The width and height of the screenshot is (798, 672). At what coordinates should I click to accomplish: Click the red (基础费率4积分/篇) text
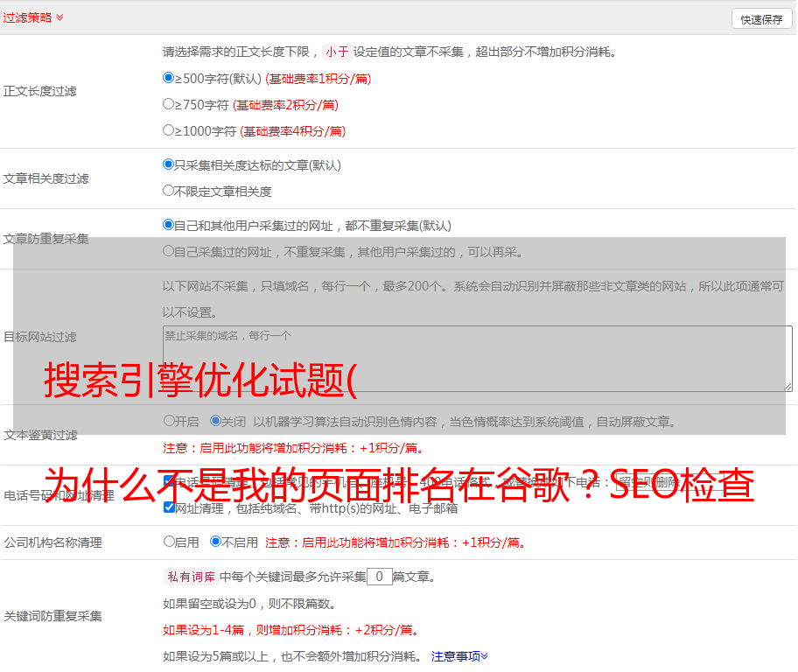tap(292, 131)
